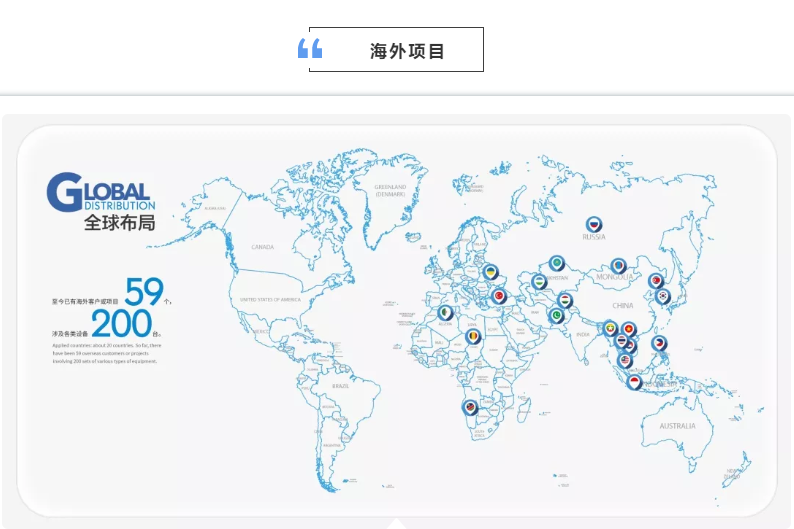Select the Kazakhstan flag marker
Image resolution: width=794 pixels, height=529 pixels.
click(557, 263)
